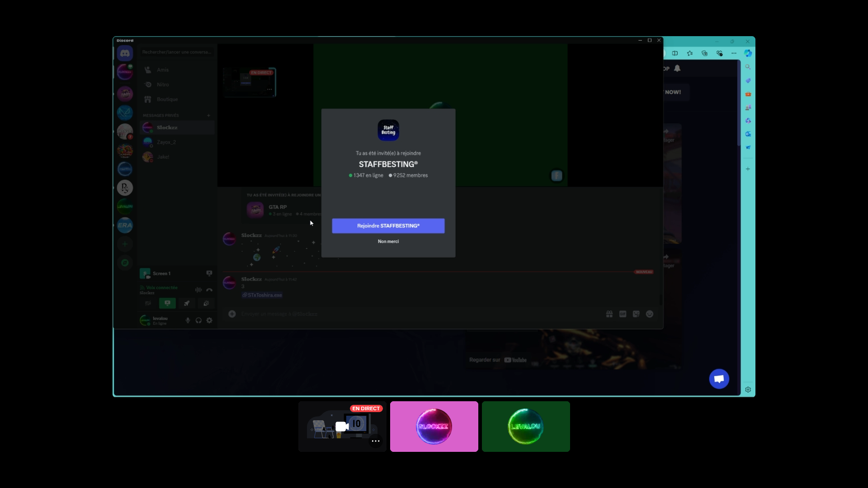Toggle headset deafen next to levalou

click(198, 320)
